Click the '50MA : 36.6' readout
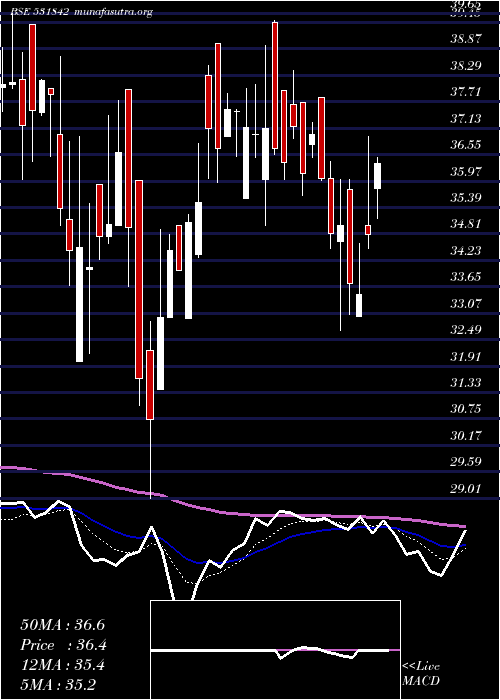The height and width of the screenshot is (700, 500). pos(62,625)
